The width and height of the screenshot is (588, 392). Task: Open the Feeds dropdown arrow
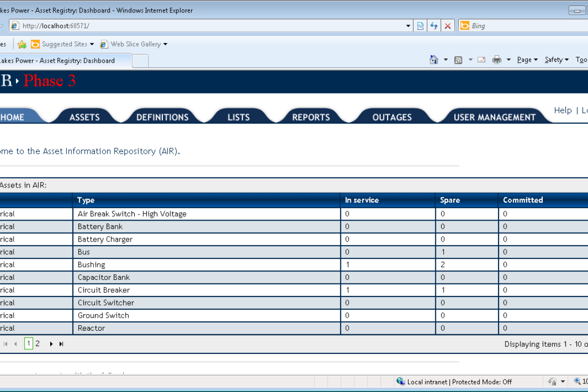tap(470, 60)
